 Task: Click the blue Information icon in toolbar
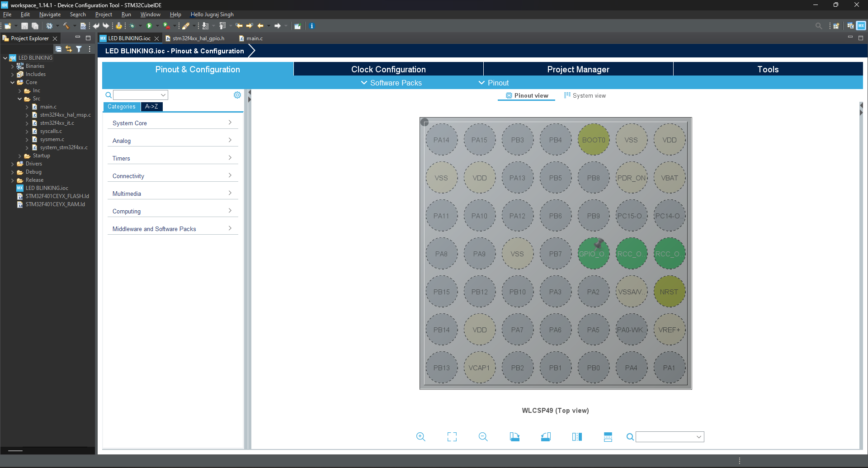311,26
